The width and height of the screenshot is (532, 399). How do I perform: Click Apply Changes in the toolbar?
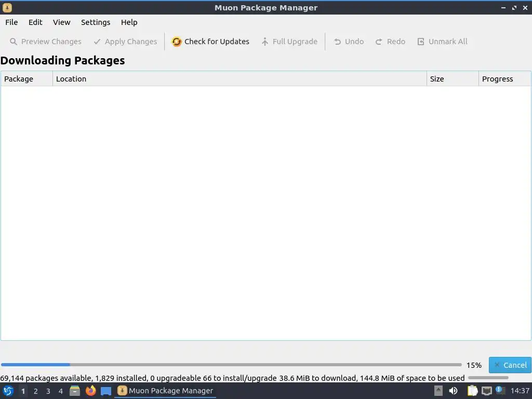pyautogui.click(x=125, y=42)
